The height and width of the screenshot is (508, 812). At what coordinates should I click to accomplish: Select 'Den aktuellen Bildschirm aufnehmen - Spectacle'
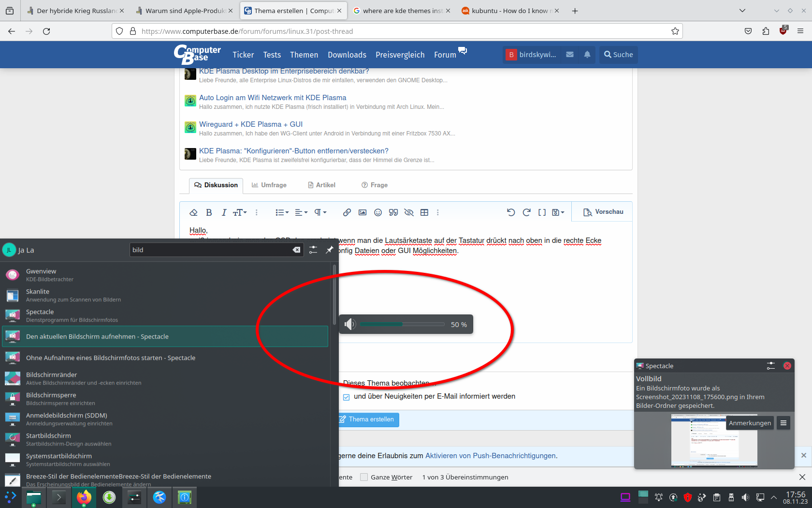[165, 336]
